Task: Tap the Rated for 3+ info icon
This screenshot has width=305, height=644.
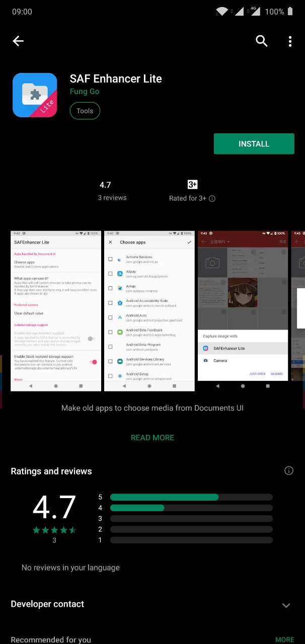Action: (212, 199)
